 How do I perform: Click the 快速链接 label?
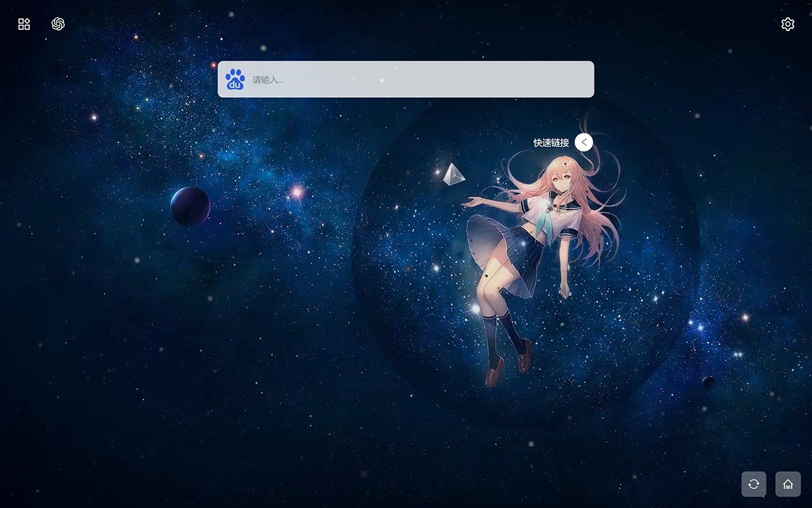point(551,143)
